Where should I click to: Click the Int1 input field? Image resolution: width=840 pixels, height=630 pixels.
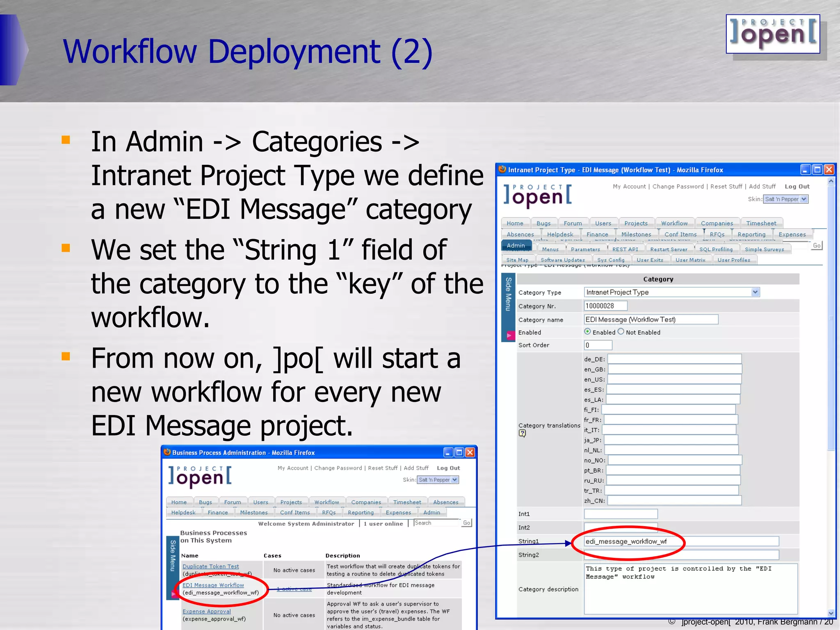(x=621, y=514)
